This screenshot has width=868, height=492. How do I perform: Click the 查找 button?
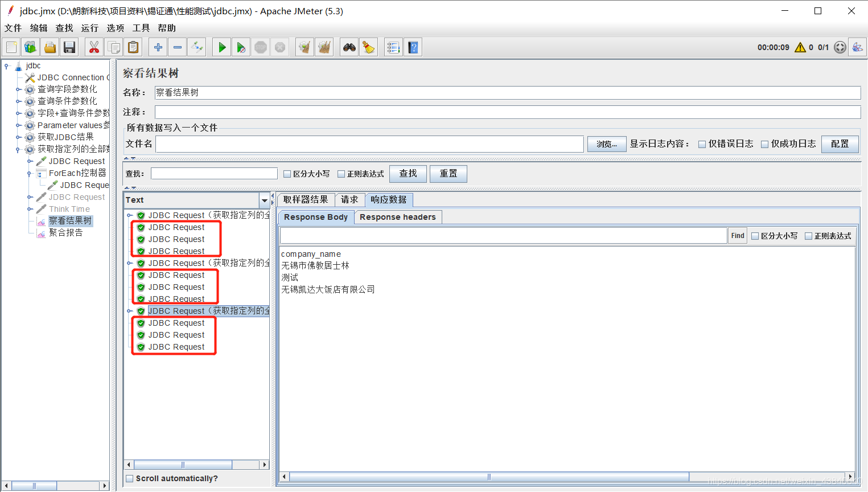click(408, 174)
